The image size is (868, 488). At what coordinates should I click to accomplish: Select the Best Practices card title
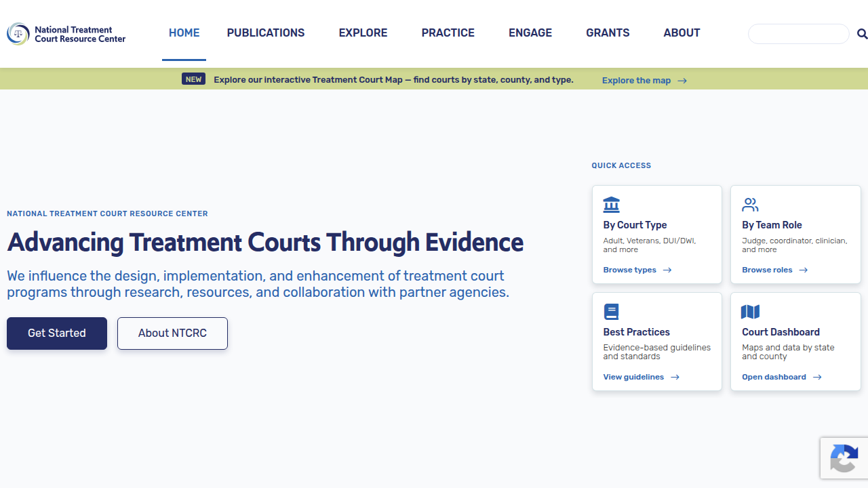(x=636, y=332)
